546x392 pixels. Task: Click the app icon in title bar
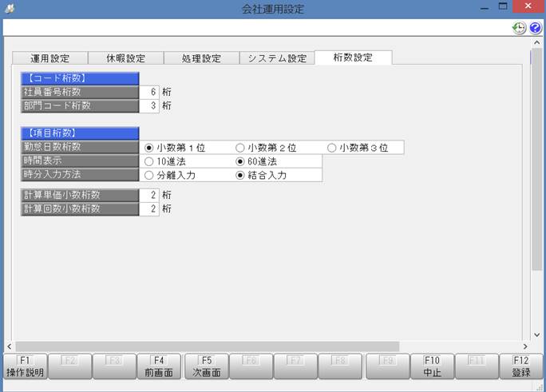click(x=10, y=8)
